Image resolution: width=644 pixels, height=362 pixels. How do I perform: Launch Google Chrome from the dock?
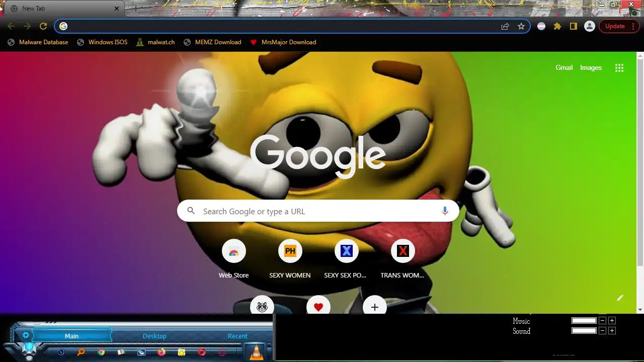(x=101, y=352)
